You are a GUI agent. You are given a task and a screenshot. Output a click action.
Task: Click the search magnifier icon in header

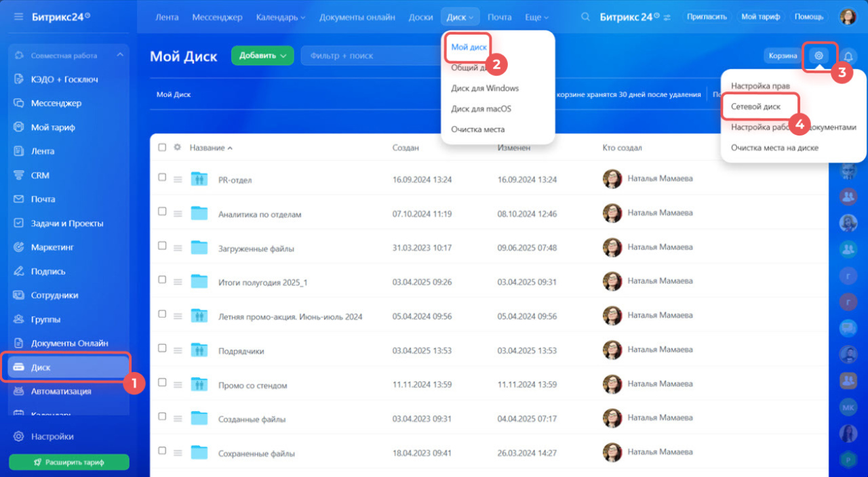pos(586,17)
